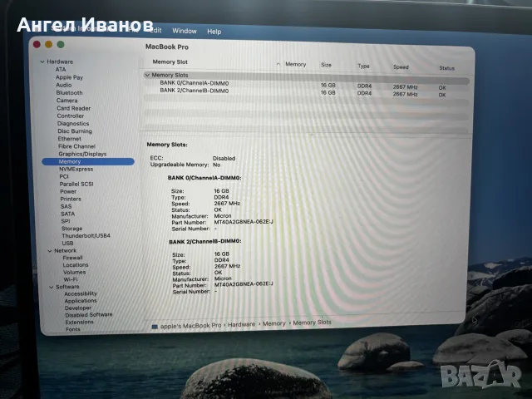
Task: Select Power in the sidebar
Action: 68,191
